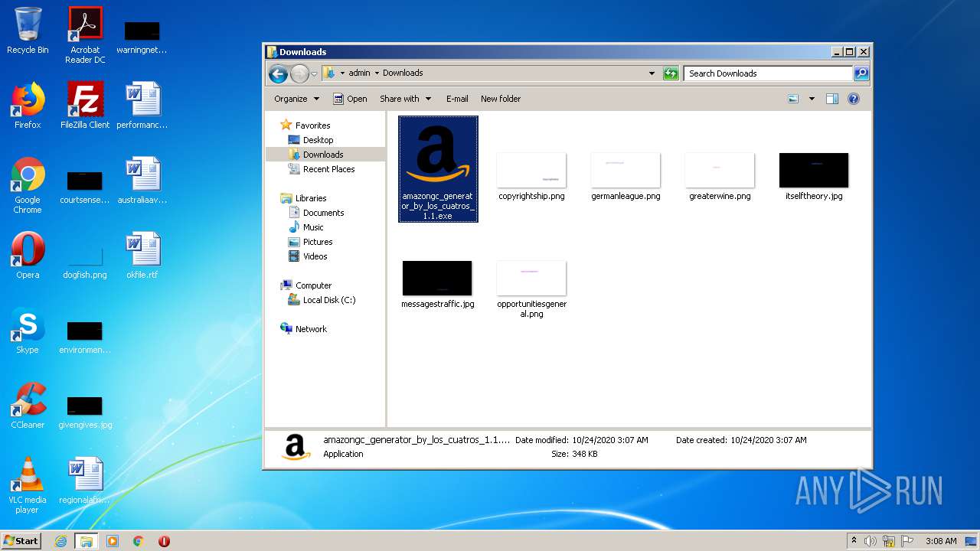Image resolution: width=980 pixels, height=551 pixels.
Task: Open Windows Media Player from taskbar
Action: coord(113,541)
